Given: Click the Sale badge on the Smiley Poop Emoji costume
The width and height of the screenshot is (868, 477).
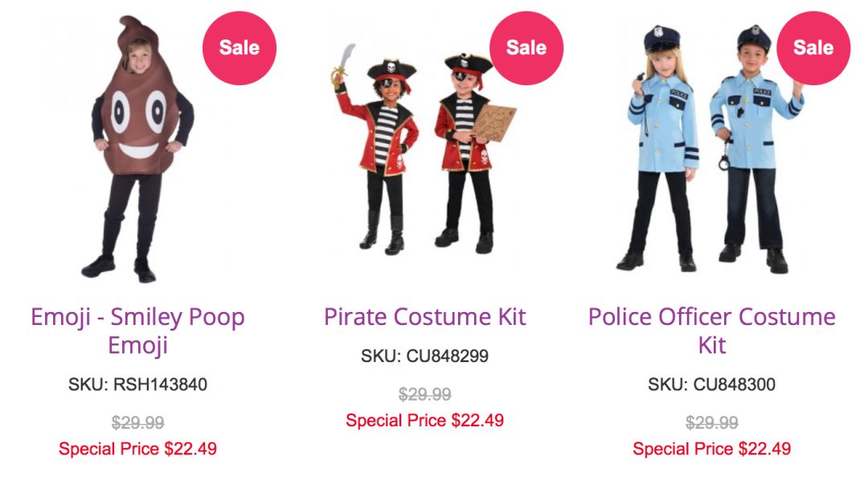Looking at the screenshot, I should (239, 47).
